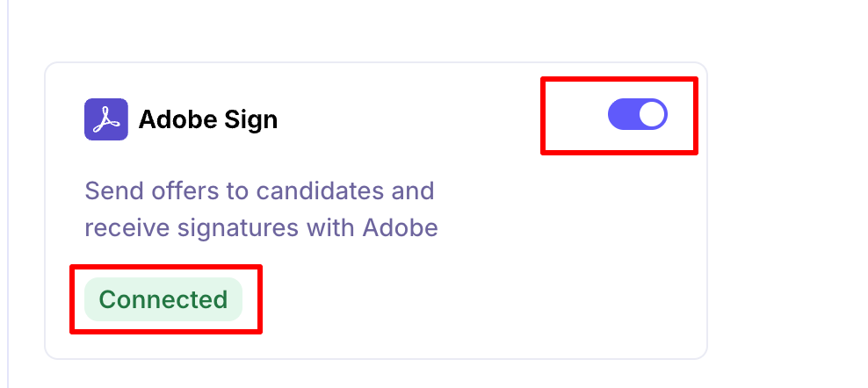Screen dimensions: 868x388
Task: Turn off the Adobe Sign switch
Action: click(x=638, y=115)
